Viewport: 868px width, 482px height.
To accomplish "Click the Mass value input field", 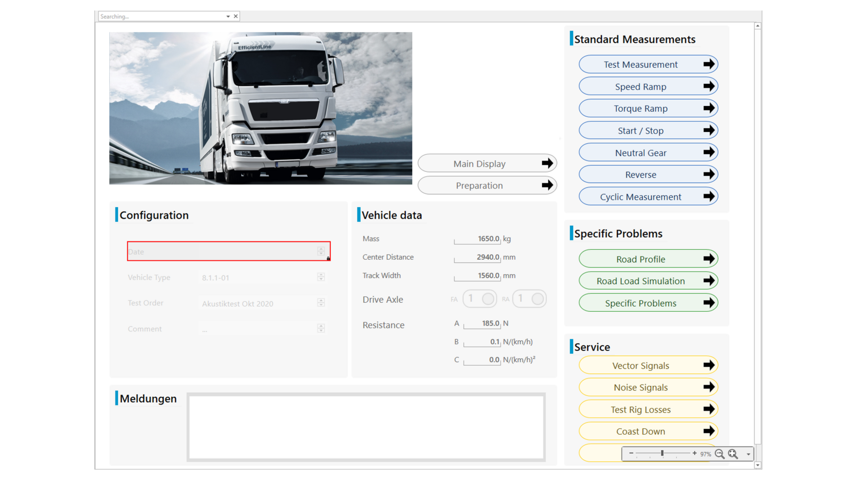I will (x=477, y=239).
